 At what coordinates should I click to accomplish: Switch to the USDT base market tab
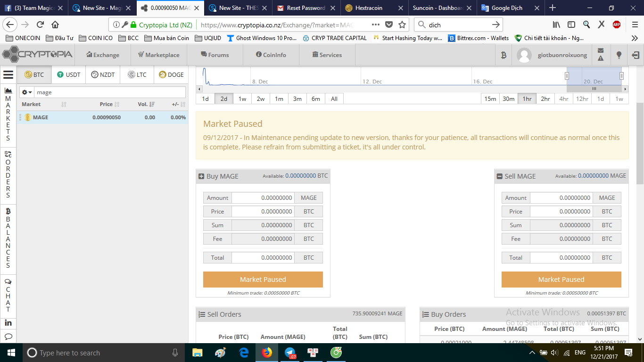point(69,74)
